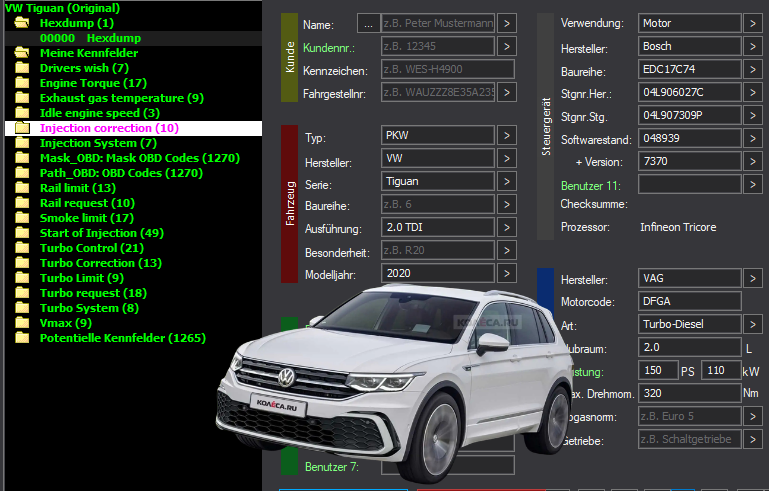Click the Rail request folder icon
This screenshot has height=491, width=769.
(22, 203)
